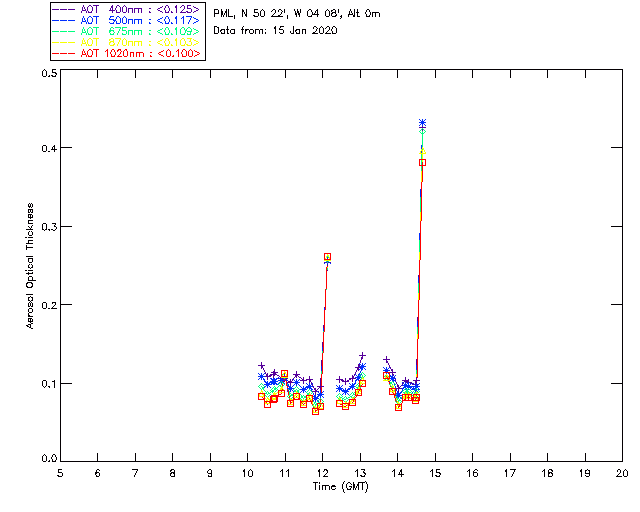Click the 'Data from: 15 Jan 2020' text
The width and height of the screenshot is (640, 512).
[275, 31]
